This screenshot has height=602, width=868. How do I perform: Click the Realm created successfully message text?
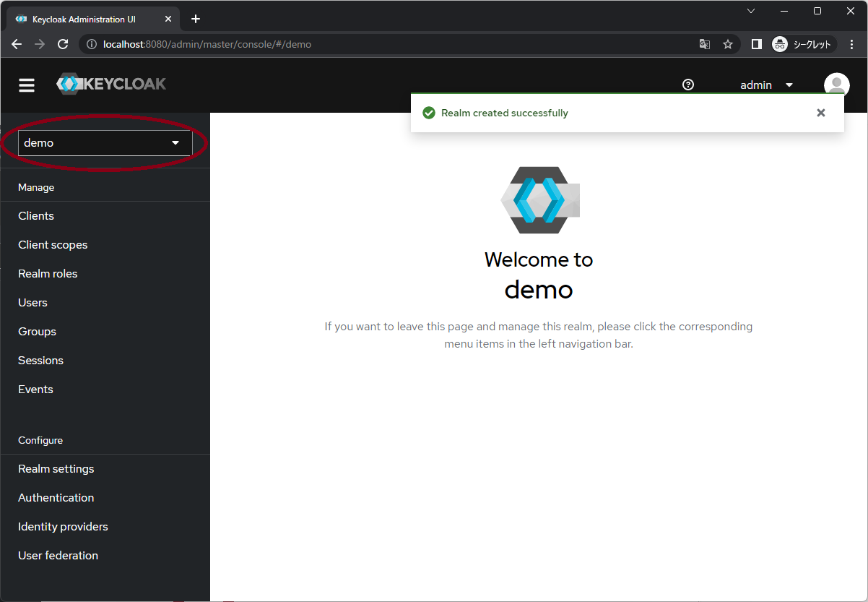click(x=505, y=113)
